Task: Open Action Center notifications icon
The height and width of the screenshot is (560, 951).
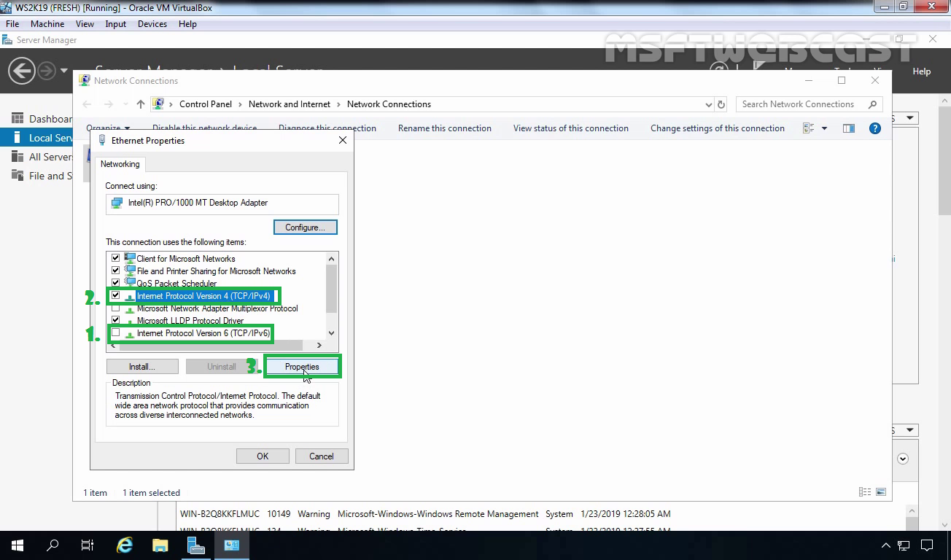Action: click(928, 545)
